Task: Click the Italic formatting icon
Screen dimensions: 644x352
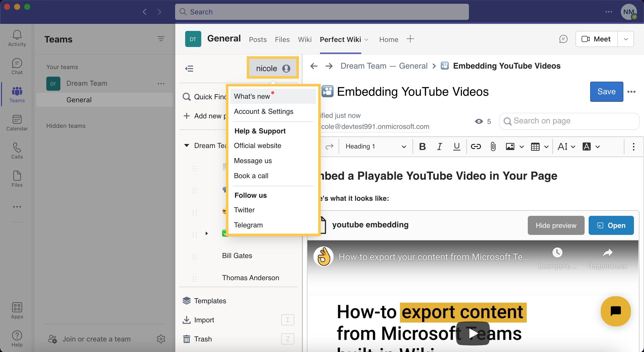Action: tap(439, 146)
